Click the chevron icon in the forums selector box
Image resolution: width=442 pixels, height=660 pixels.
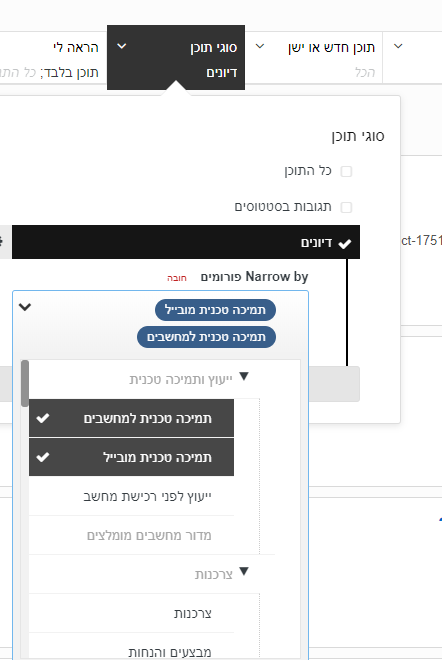click(25, 307)
